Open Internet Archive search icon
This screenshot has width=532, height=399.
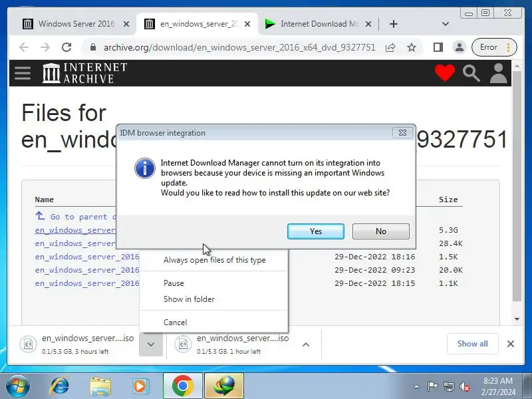pos(471,73)
